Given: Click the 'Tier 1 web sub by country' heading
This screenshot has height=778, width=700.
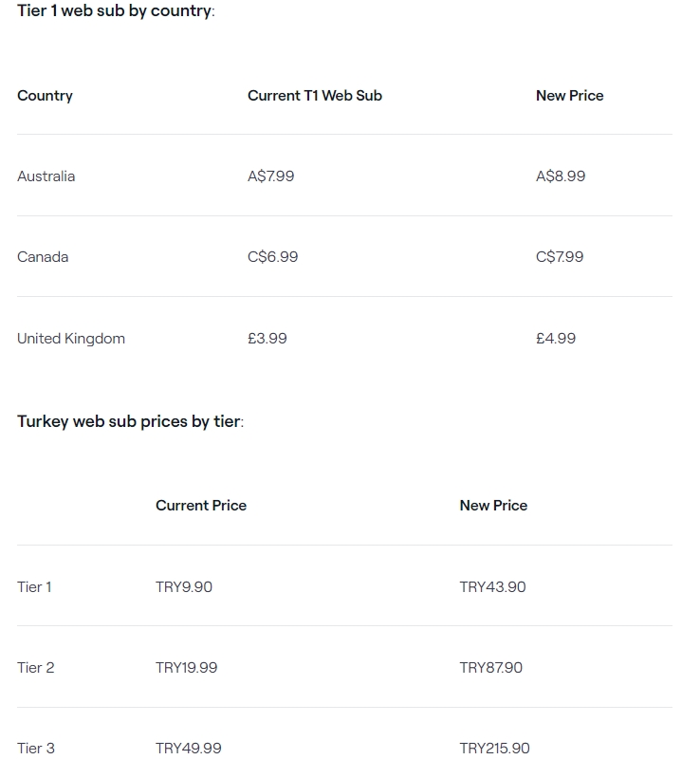Looking at the screenshot, I should point(116,11).
